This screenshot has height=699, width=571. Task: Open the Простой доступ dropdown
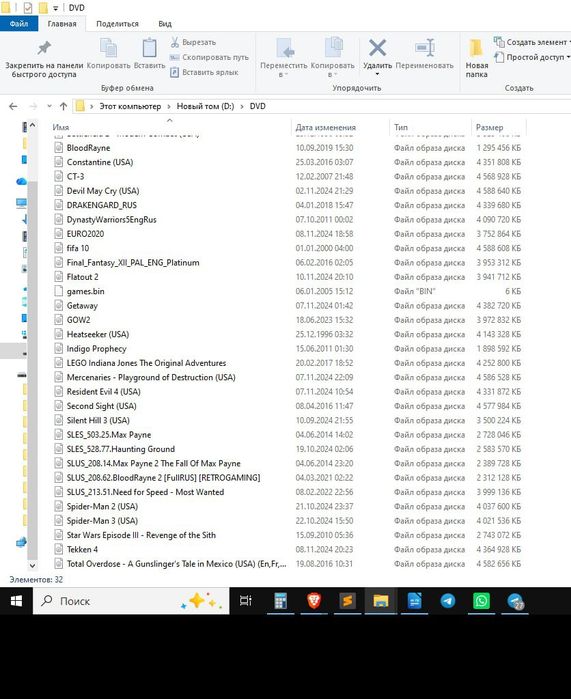tap(532, 57)
